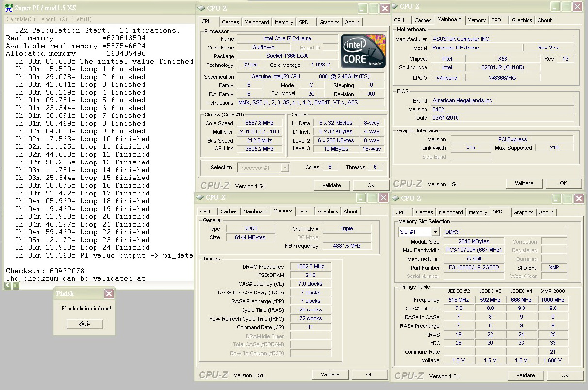Select CPU tab in Memory timings window
Screen dimensions: 588x390
point(205,211)
